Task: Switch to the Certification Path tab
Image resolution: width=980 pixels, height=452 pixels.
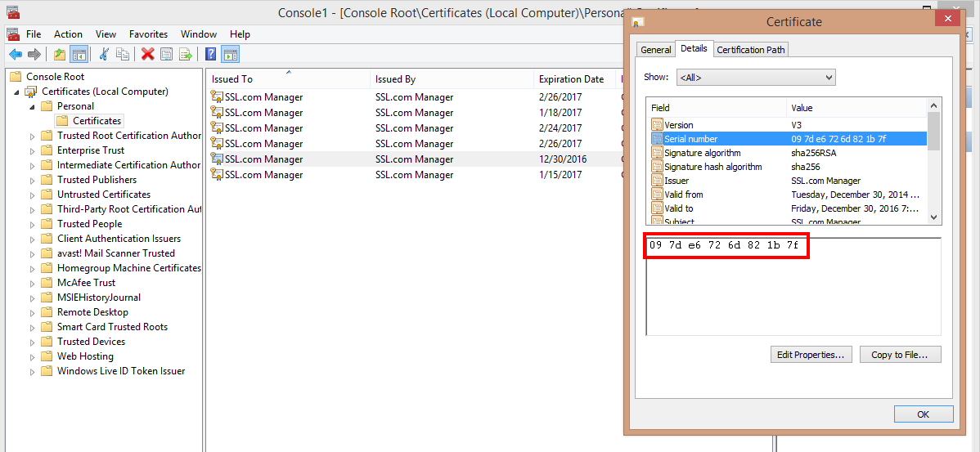Action: (751, 50)
